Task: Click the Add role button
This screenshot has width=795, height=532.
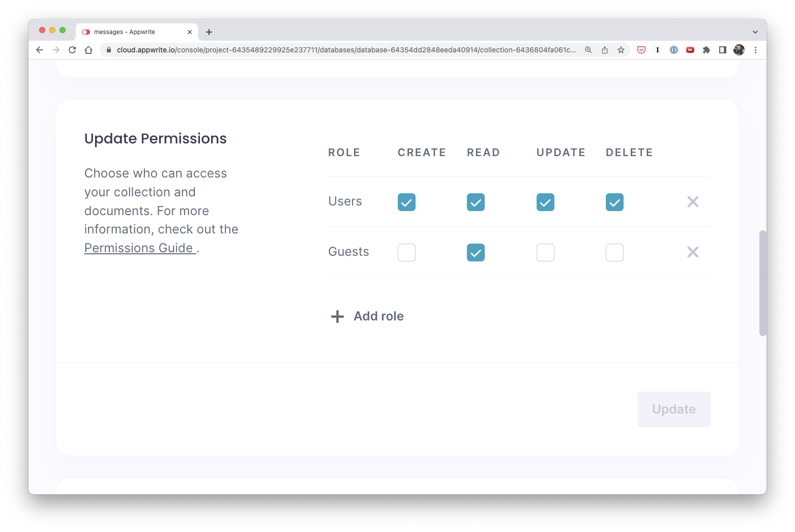Action: (x=367, y=316)
